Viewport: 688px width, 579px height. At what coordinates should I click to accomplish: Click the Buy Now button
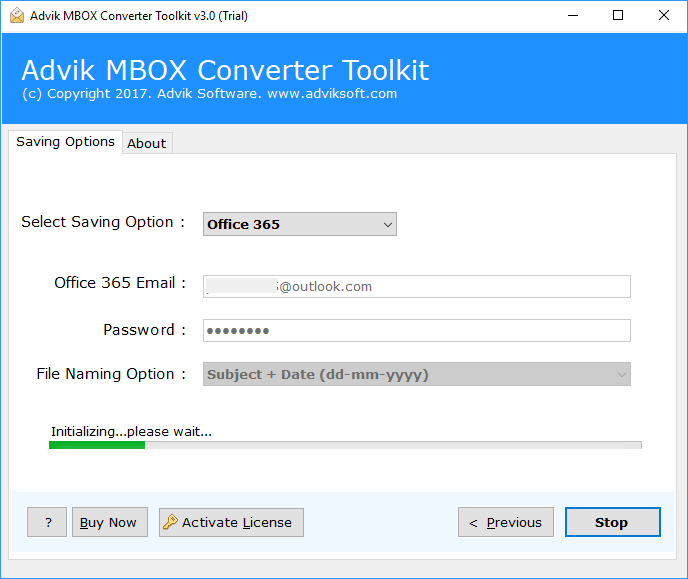click(x=110, y=522)
